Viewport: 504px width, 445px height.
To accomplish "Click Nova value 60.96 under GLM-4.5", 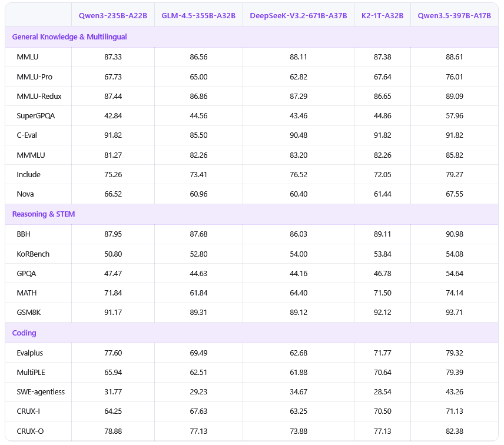I will (x=198, y=194).
